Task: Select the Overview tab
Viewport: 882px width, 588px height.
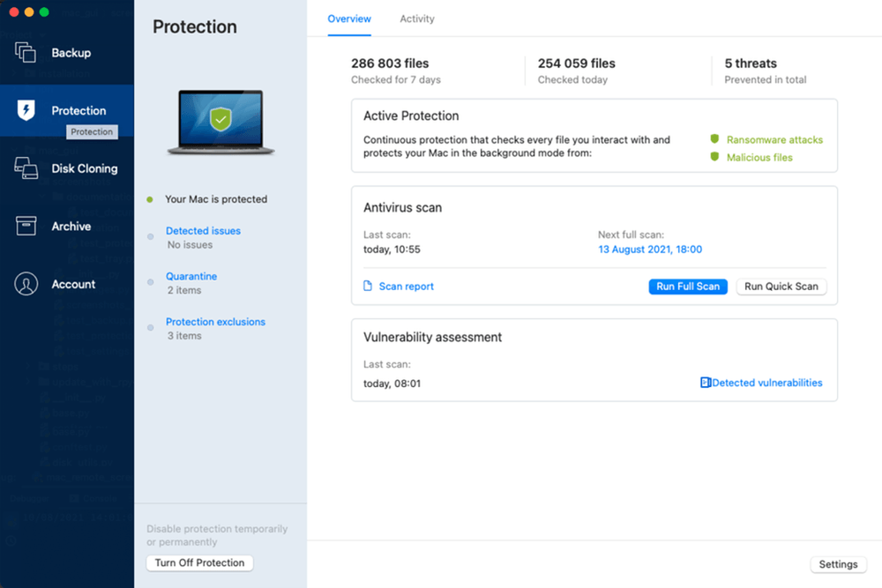Action: point(349,19)
